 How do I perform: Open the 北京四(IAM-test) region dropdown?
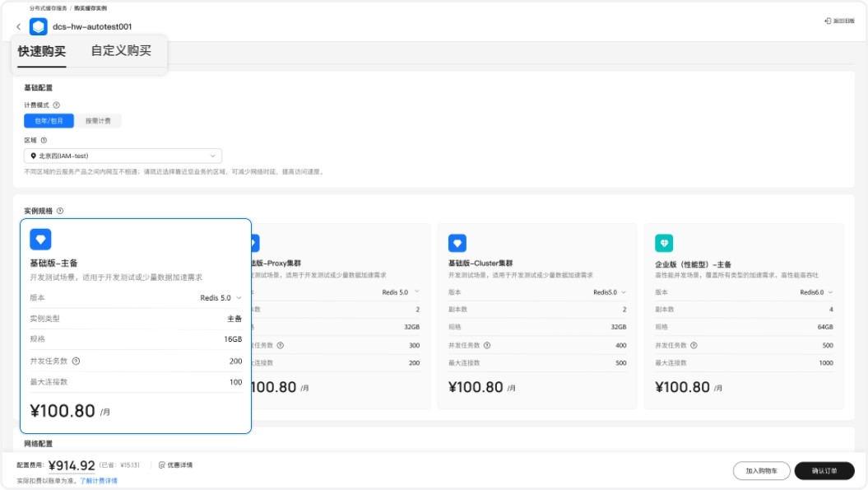click(123, 156)
